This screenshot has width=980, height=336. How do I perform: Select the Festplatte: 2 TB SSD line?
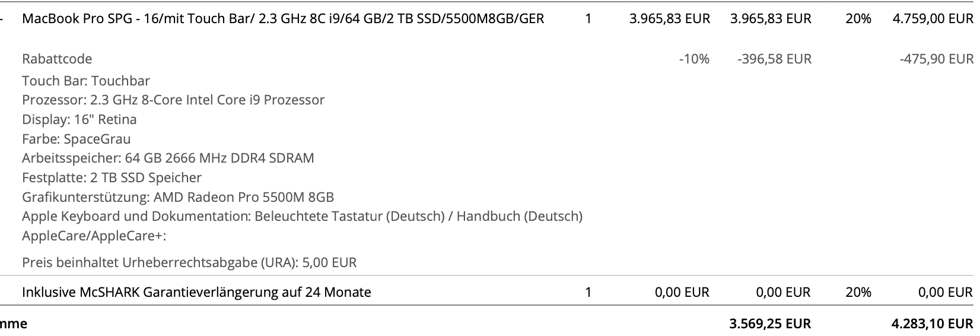pyautogui.click(x=112, y=177)
